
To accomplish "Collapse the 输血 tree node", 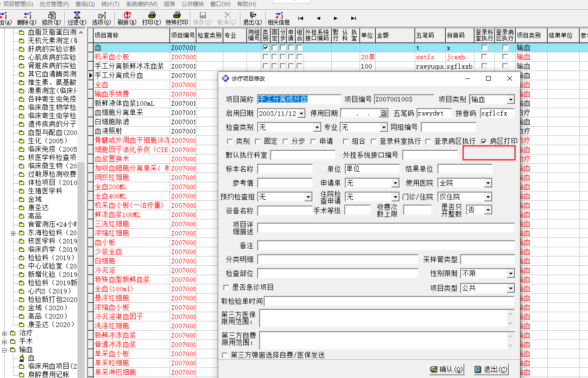I will tap(5, 350).
